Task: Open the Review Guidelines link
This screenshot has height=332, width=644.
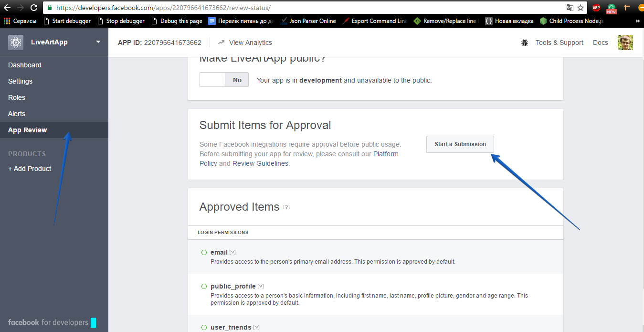Action: click(260, 163)
